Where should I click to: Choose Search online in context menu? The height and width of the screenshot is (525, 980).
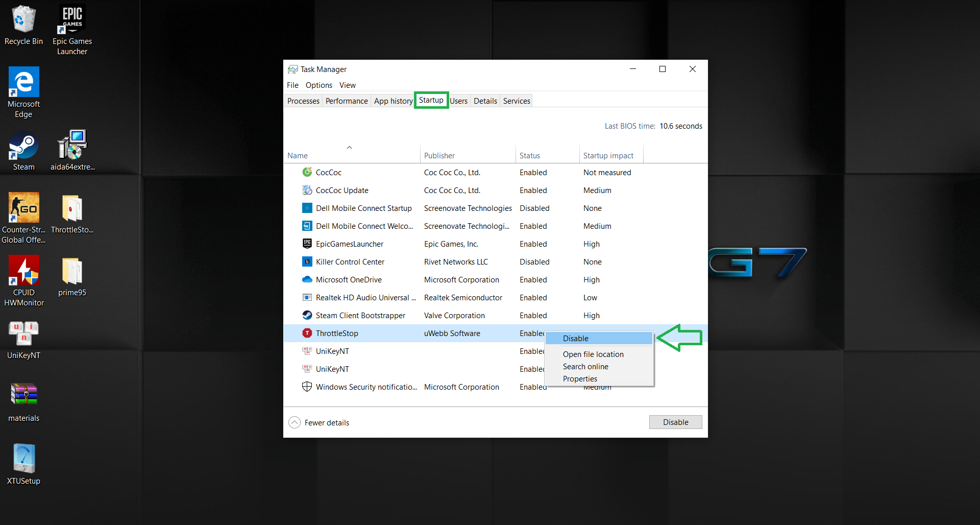pos(599,366)
